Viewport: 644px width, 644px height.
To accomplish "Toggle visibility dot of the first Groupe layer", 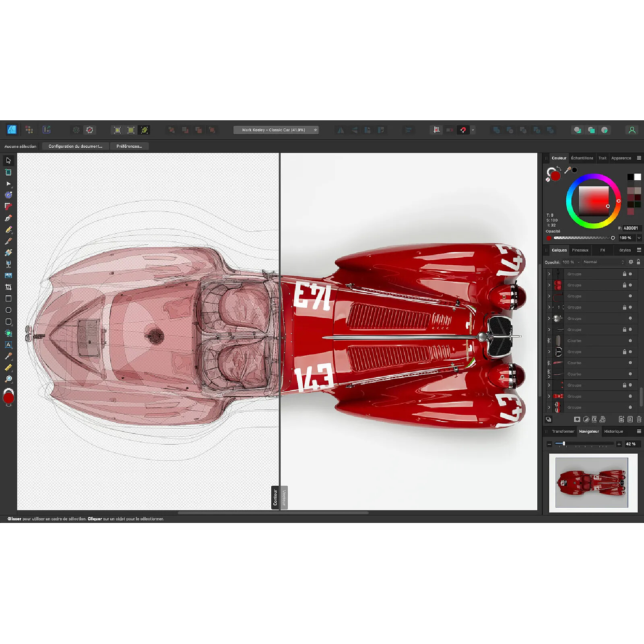I will 630,274.
